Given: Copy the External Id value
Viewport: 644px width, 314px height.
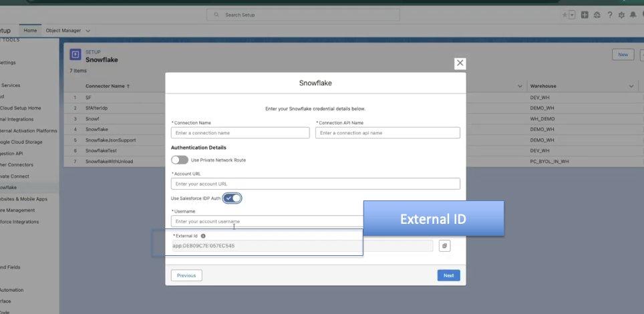Looking at the screenshot, I should coord(444,246).
